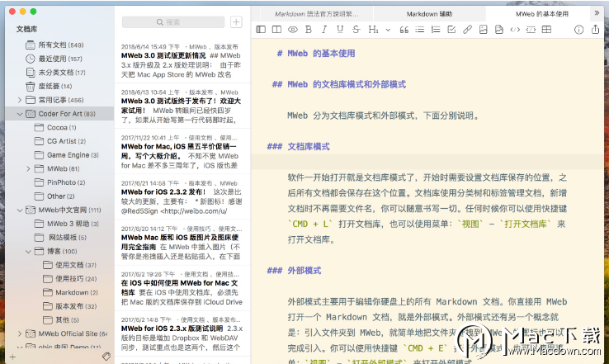Select CG Artist folder
Screen dimensions: 609x364
[59, 141]
